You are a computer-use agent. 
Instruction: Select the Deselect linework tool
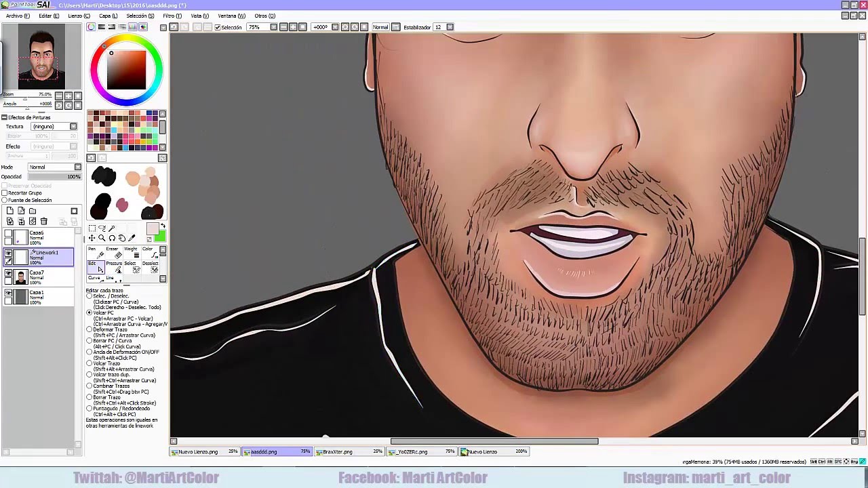pos(150,267)
